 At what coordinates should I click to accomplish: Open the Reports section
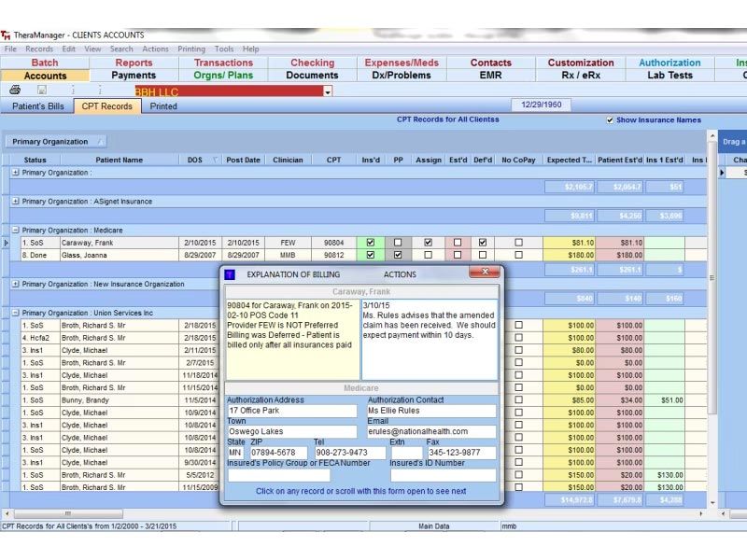[x=134, y=63]
